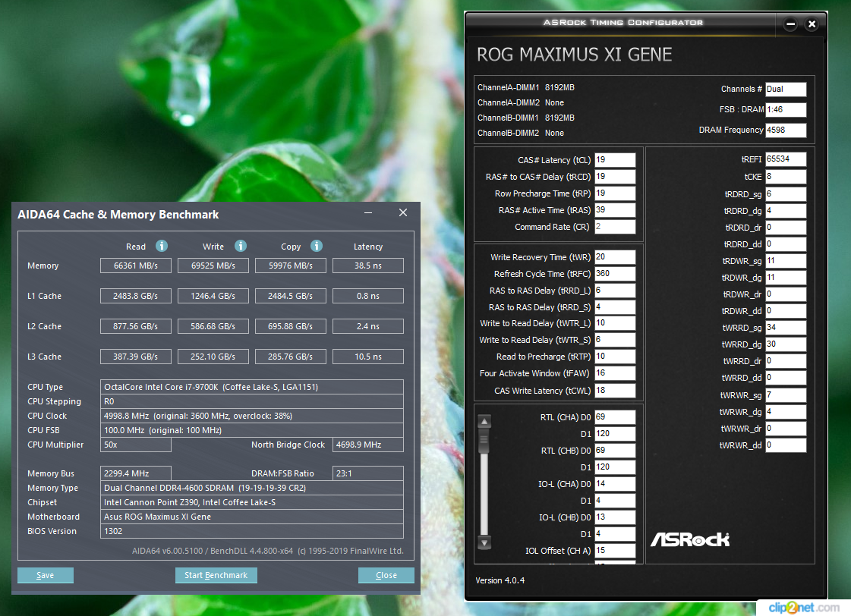Select the Read to Precharge (tRTP) field

tap(615, 357)
